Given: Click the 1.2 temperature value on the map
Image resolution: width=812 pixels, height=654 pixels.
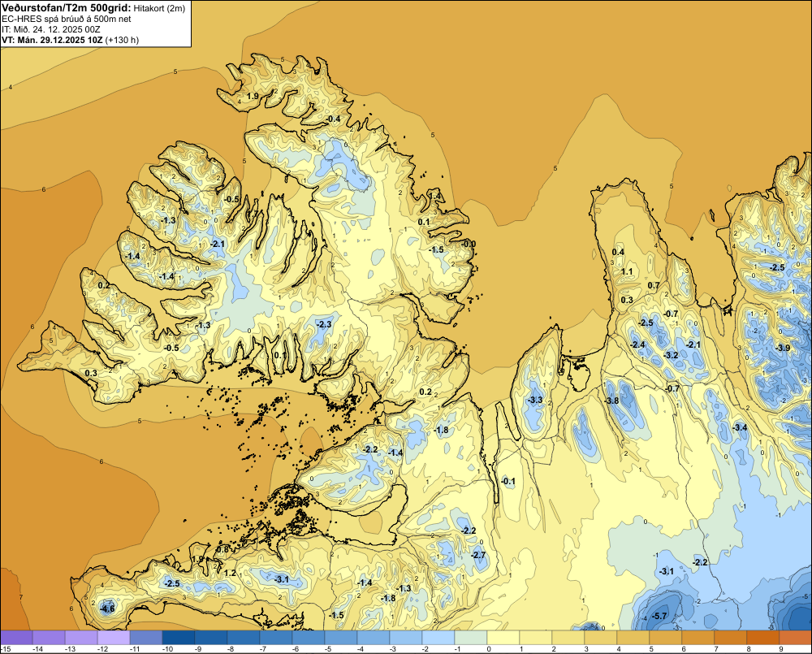Looking at the screenshot, I should 230,573.
